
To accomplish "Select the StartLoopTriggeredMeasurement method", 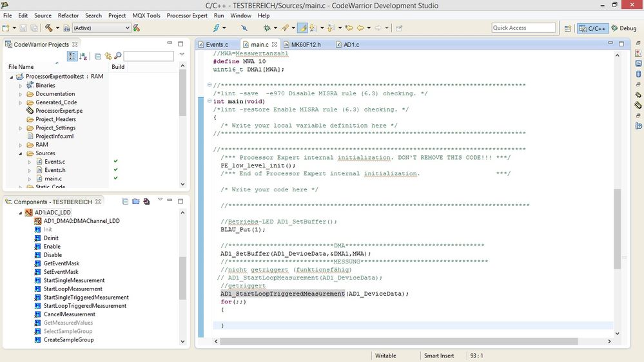I will 85,306.
